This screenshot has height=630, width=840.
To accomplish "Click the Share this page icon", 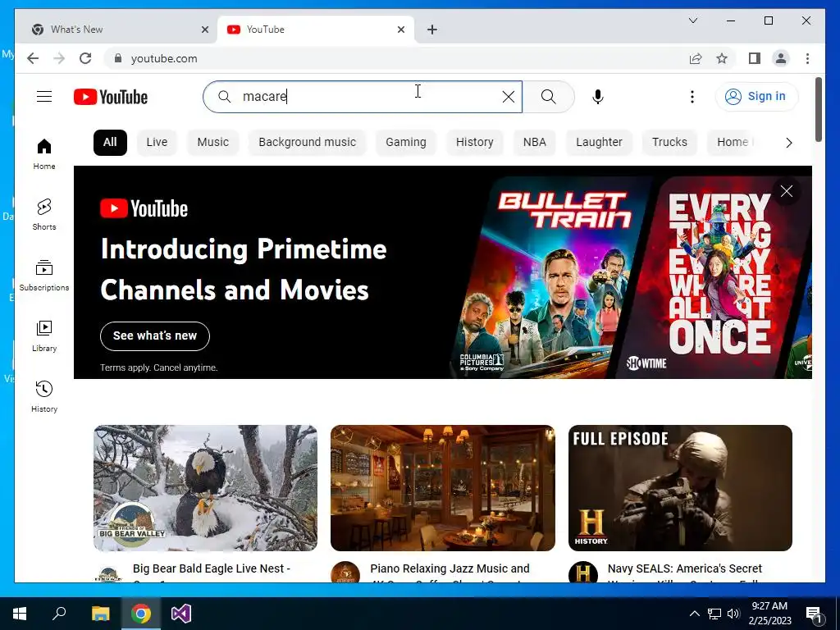I will tap(696, 58).
